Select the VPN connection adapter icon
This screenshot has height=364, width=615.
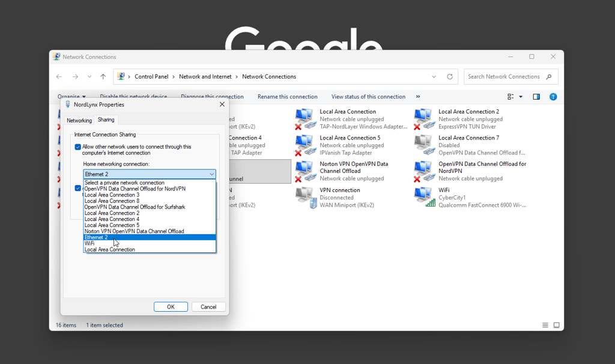pyautogui.click(x=305, y=198)
